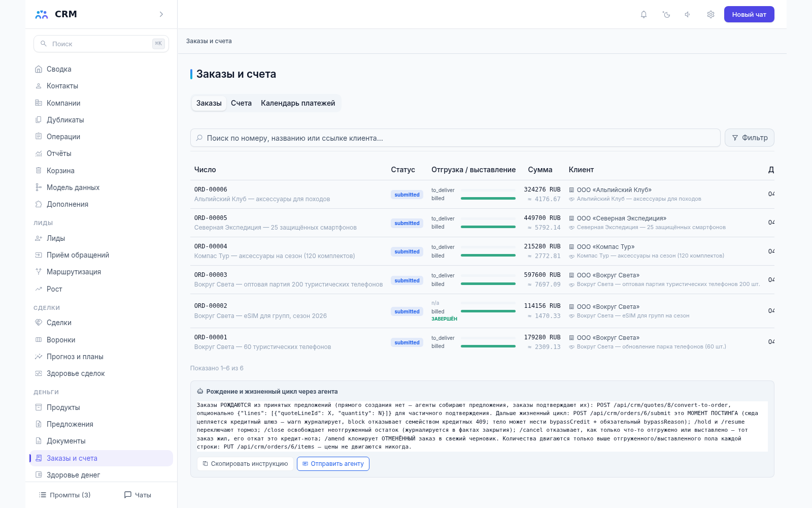The height and width of the screenshot is (508, 812).
Task: Click Новый чат button
Action: 749,14
